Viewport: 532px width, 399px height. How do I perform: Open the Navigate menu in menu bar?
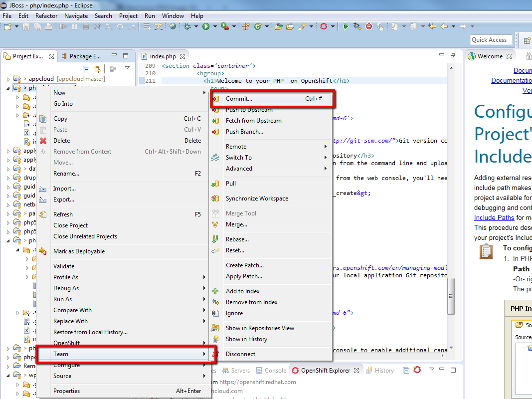click(76, 15)
